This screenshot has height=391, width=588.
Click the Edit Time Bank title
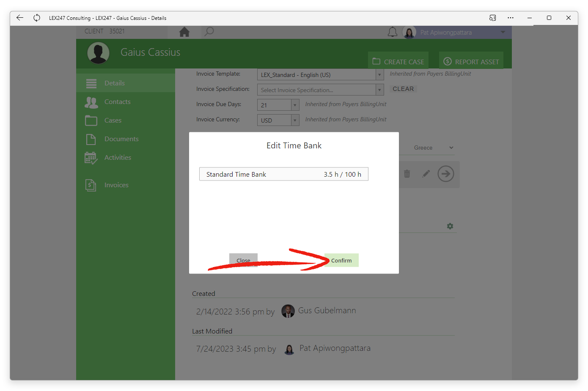pyautogui.click(x=294, y=146)
